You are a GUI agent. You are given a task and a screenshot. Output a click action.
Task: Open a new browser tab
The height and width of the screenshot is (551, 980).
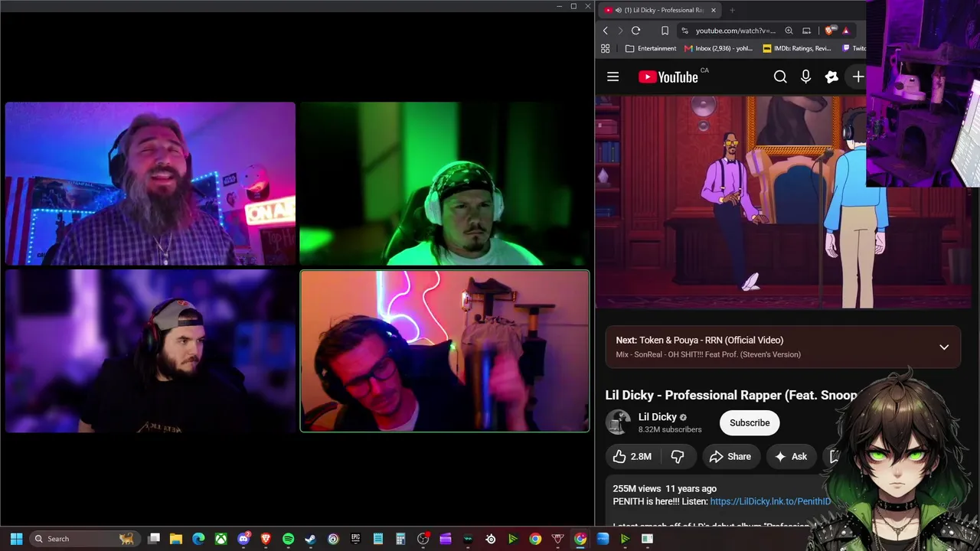732,10
